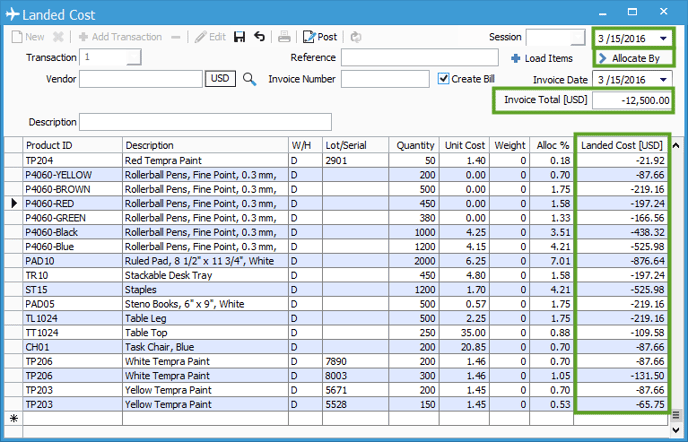Click the Product ID column header
688x442 pixels.
click(x=72, y=145)
